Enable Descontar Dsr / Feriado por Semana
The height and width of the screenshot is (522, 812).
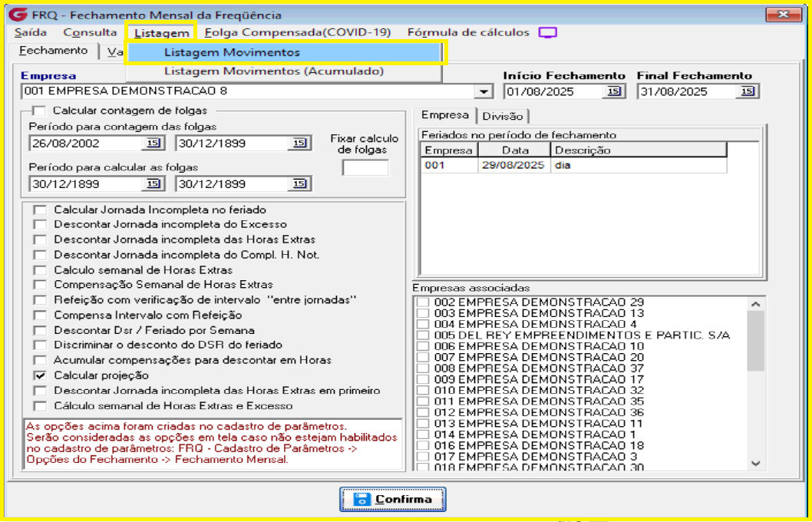pyautogui.click(x=40, y=330)
